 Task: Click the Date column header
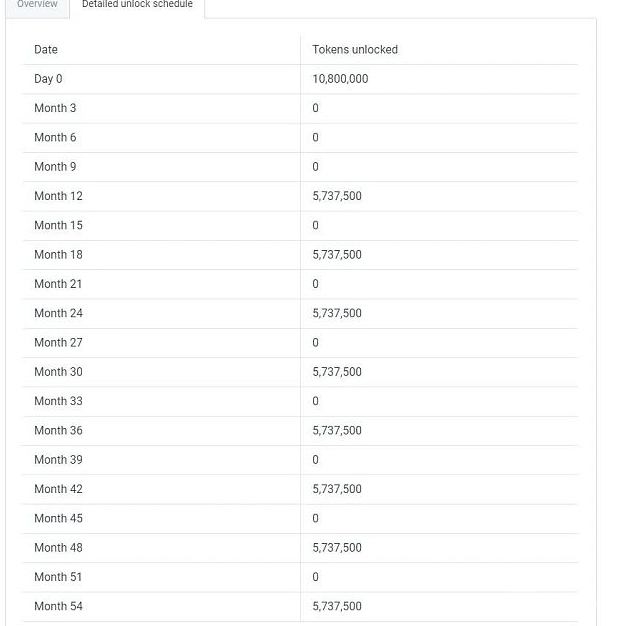(46, 49)
